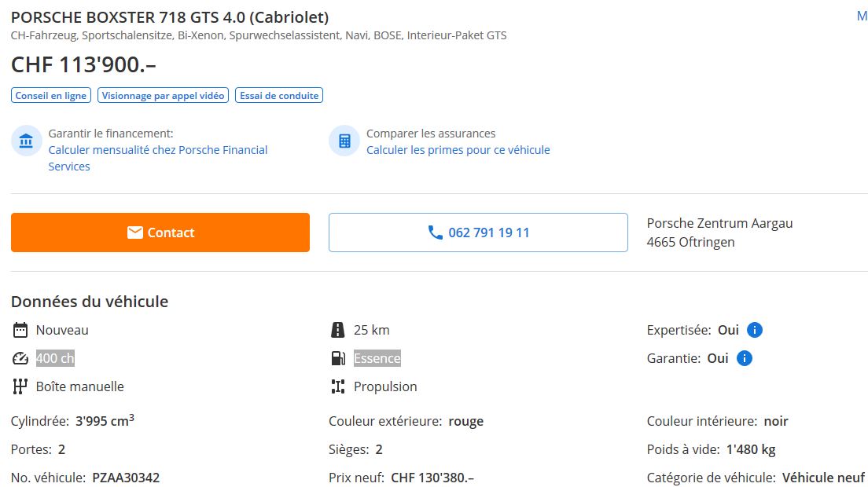
Task: Open Calculer les primes pour ce véhicule
Action: [458, 150]
